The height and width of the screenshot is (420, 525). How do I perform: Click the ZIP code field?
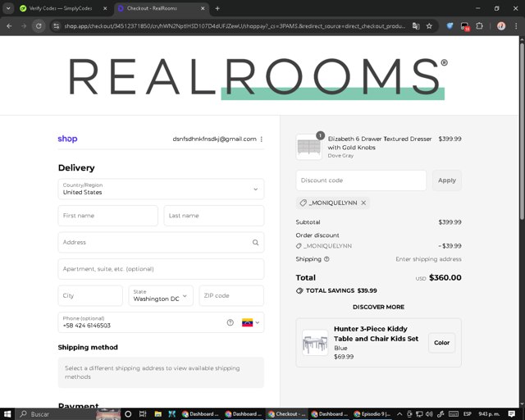pos(231,296)
